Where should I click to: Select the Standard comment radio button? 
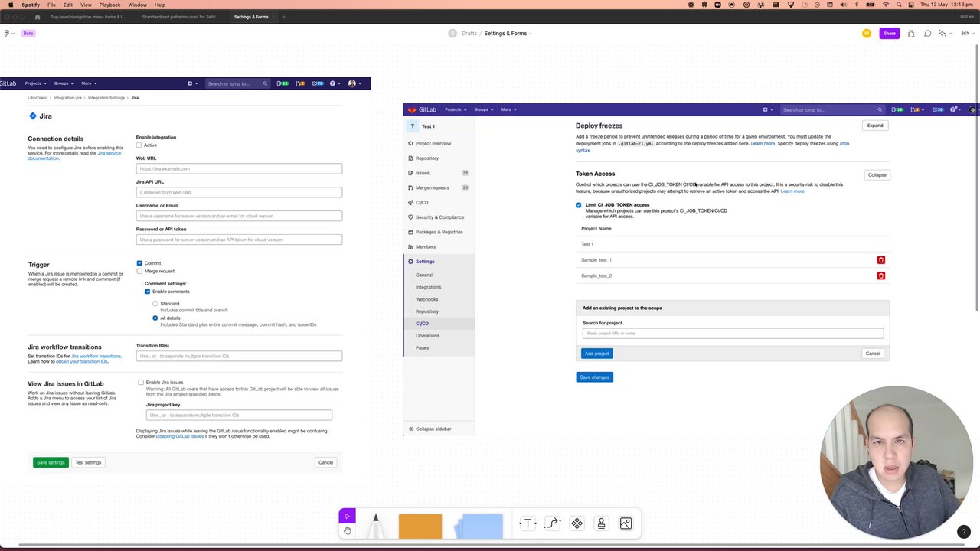(x=155, y=304)
